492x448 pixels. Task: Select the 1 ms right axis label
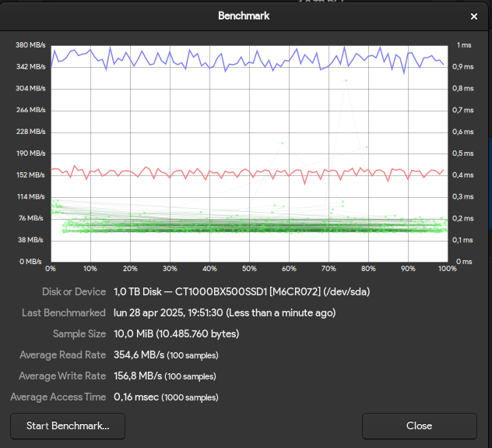462,45
